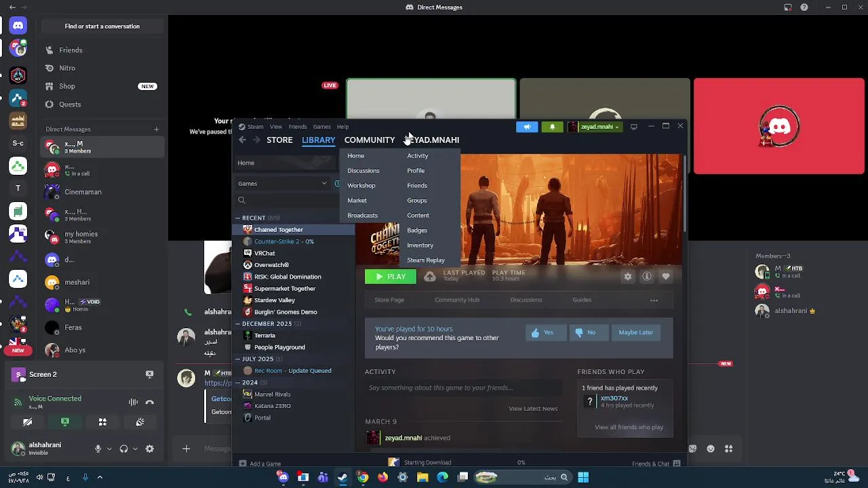Select Workshop from Community menu
Screen dimensions: 868x488
click(x=361, y=186)
